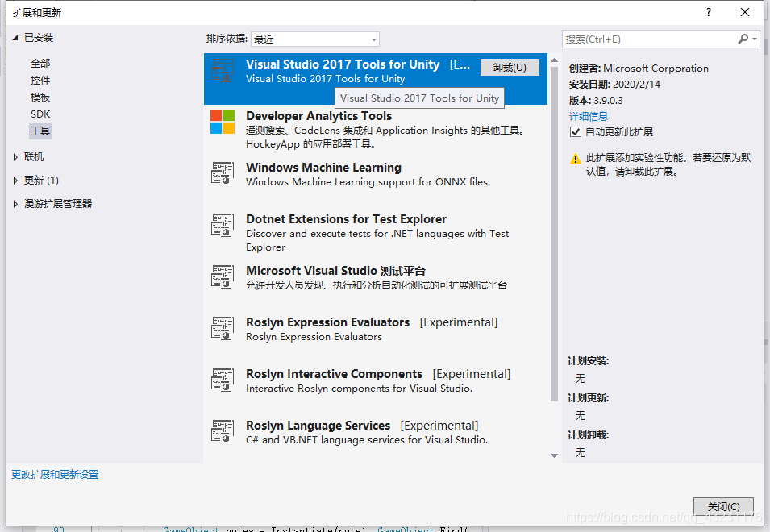Screen dimensions: 770x532
Task: Expand the 联机 tree node
Action: pyautogui.click(x=15, y=157)
